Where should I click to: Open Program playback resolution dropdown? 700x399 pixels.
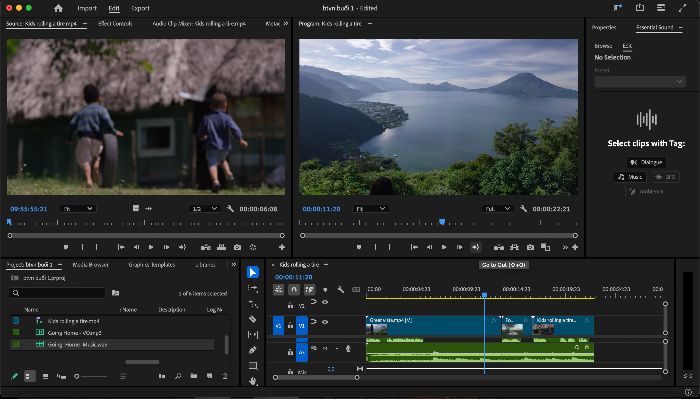coord(497,208)
